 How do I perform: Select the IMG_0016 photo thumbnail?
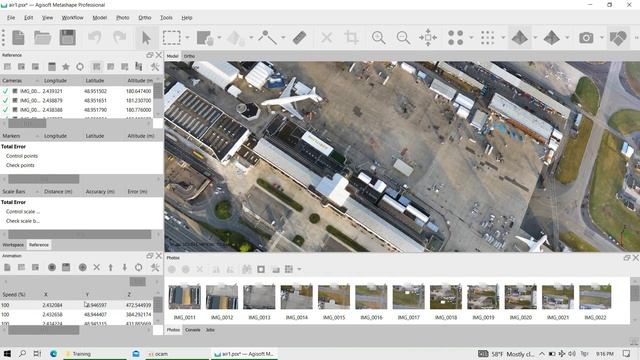(x=371, y=297)
